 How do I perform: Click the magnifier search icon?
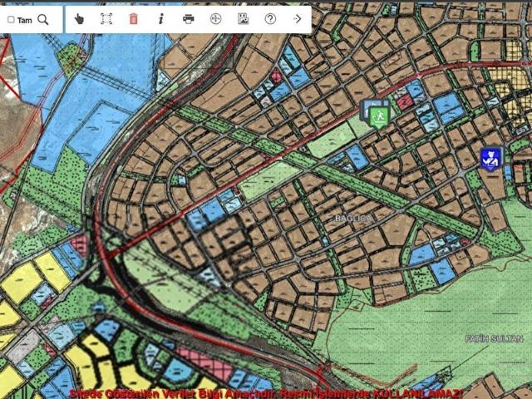pyautogui.click(x=43, y=20)
